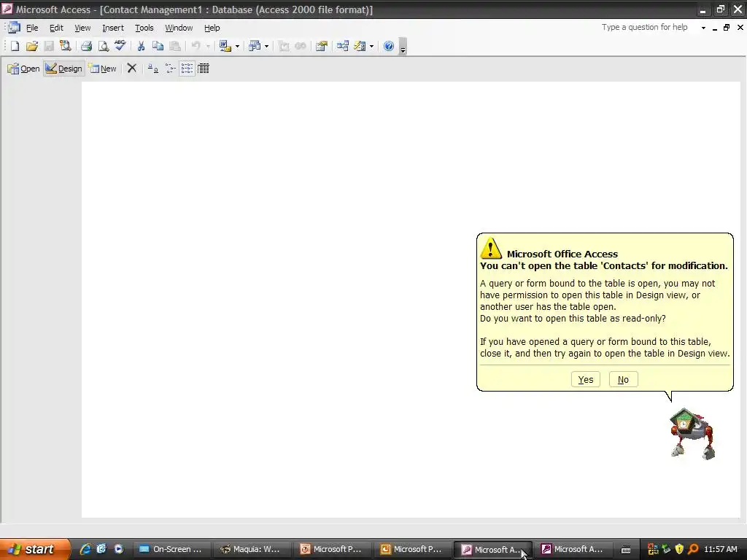Print using the printer icon
The image size is (747, 560).
click(x=86, y=46)
